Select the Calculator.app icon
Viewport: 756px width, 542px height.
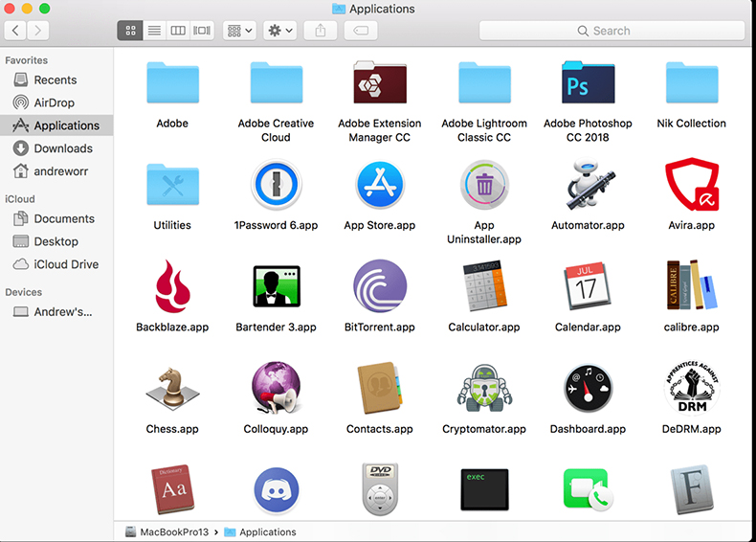click(484, 286)
